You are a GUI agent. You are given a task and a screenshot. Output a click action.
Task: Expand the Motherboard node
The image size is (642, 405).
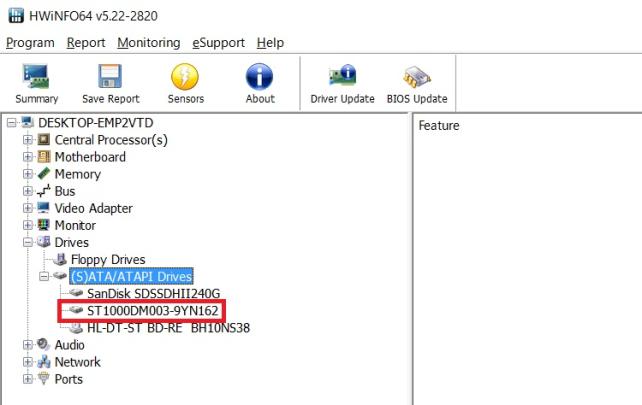pyautogui.click(x=28, y=157)
